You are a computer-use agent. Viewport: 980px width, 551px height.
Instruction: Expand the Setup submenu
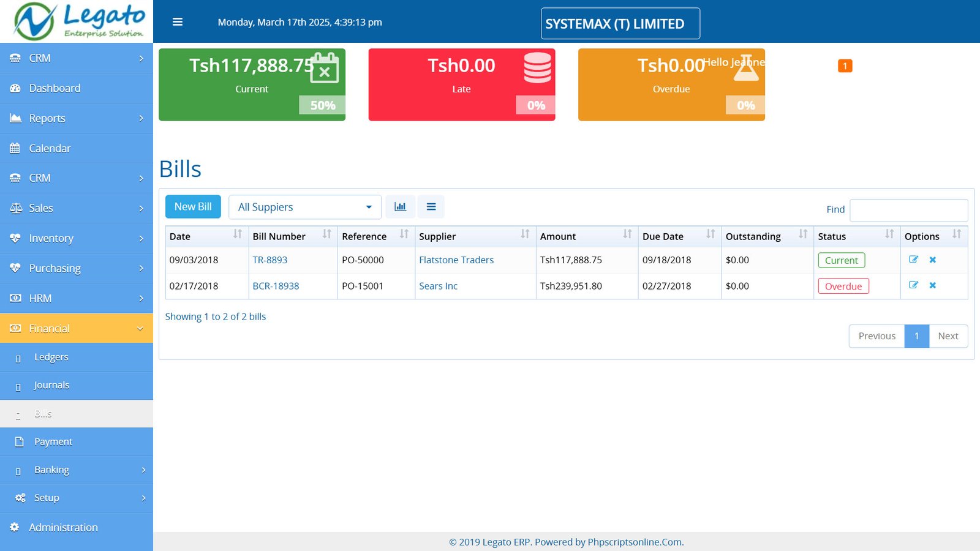77,498
